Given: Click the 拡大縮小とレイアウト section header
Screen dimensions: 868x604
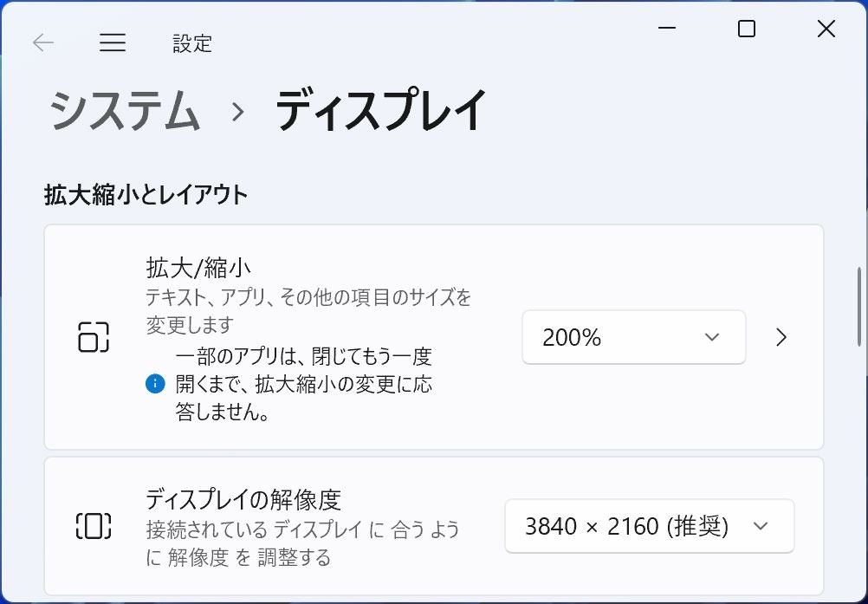Looking at the screenshot, I should 146,195.
